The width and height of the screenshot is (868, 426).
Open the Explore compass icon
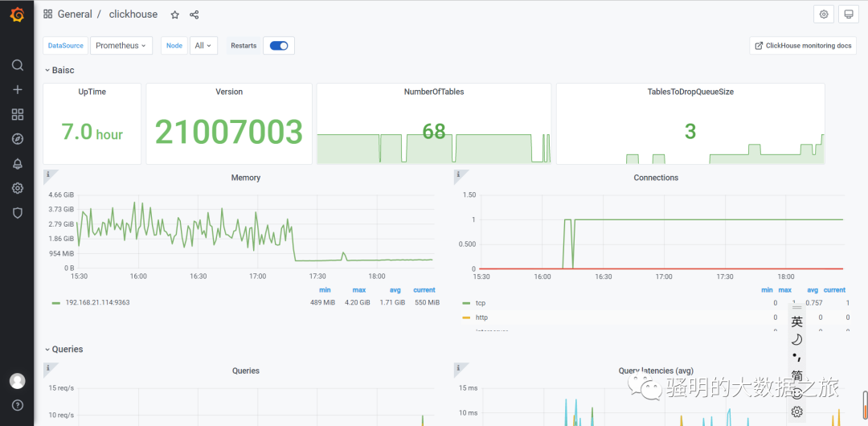[18, 139]
